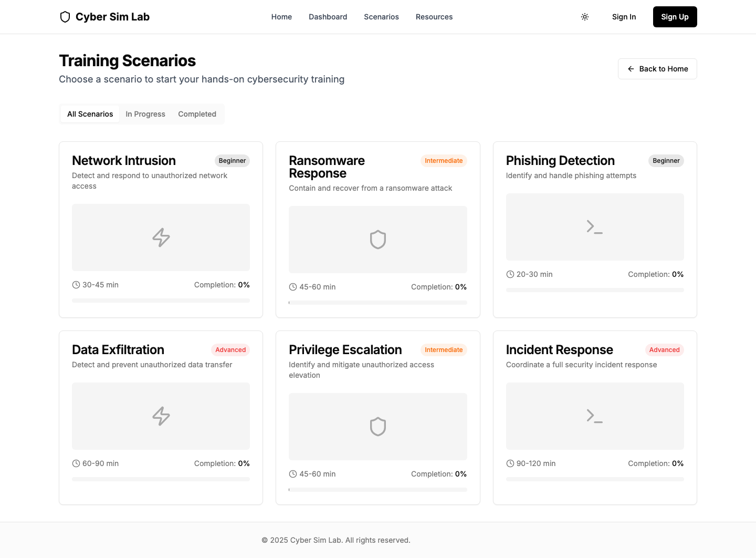Click the Intermediate badge on Privilege Escalation
The image size is (756, 558).
tap(444, 350)
